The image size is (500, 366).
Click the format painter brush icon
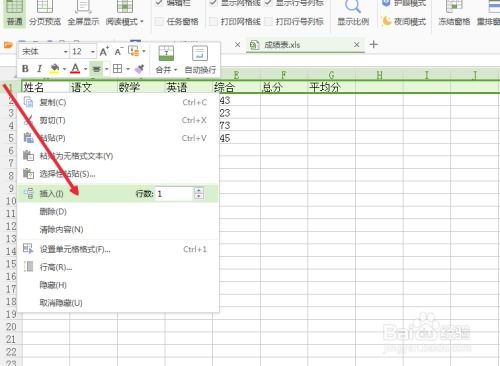point(139,69)
